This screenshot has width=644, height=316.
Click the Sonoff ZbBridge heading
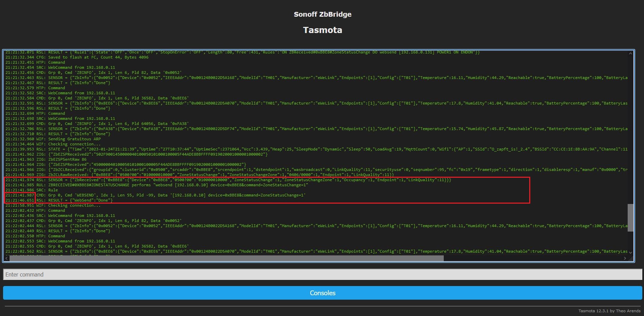pyautogui.click(x=322, y=14)
